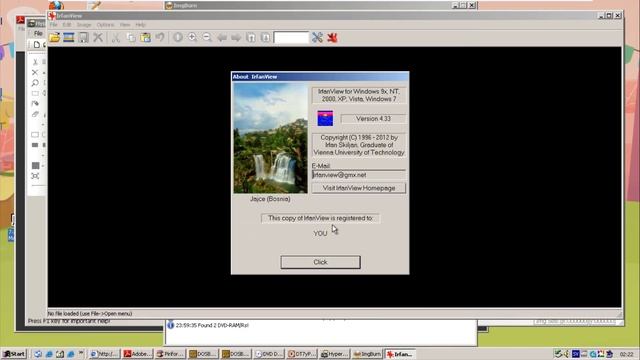This screenshot has width=640, height=360.
Task: Select the paint bucket tool in background window
Action: 35,104
